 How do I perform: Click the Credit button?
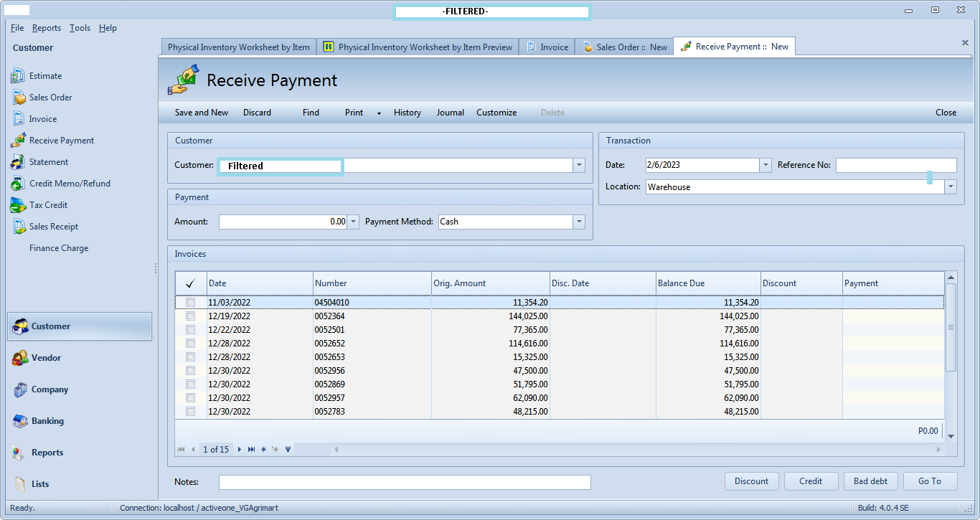click(811, 481)
